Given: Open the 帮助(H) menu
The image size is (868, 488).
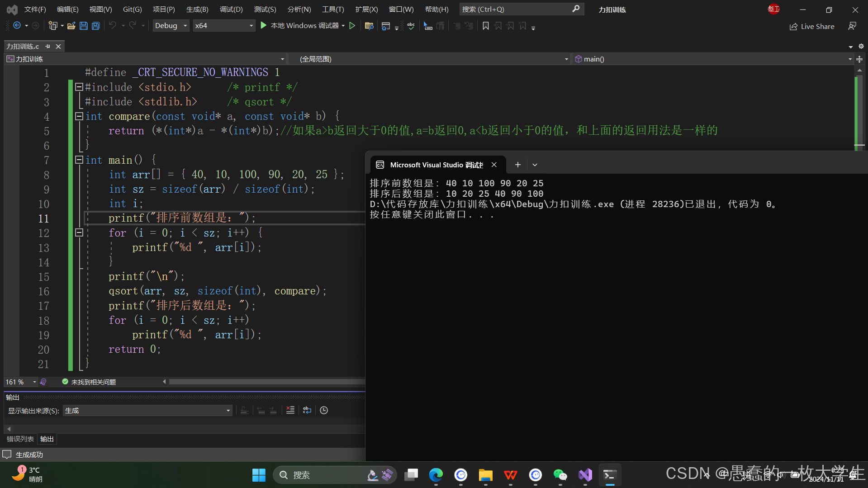Looking at the screenshot, I should point(436,9).
